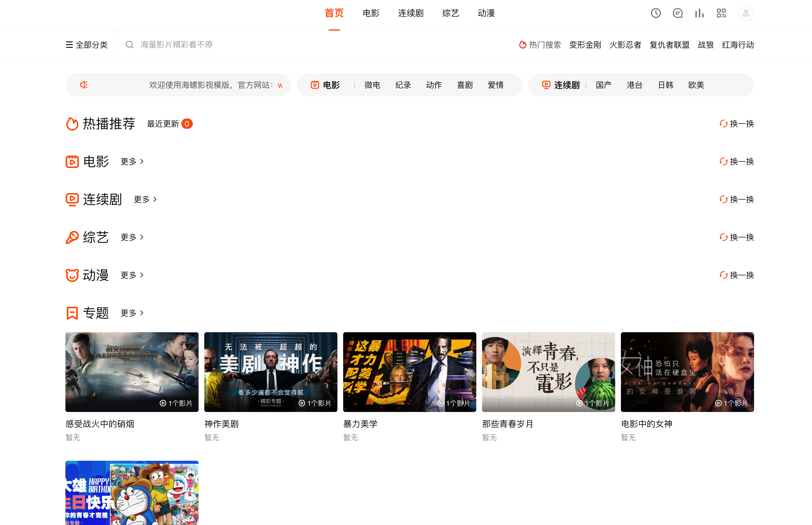812x525 pixels.
Task: Open the message board chat icon
Action: (x=677, y=13)
